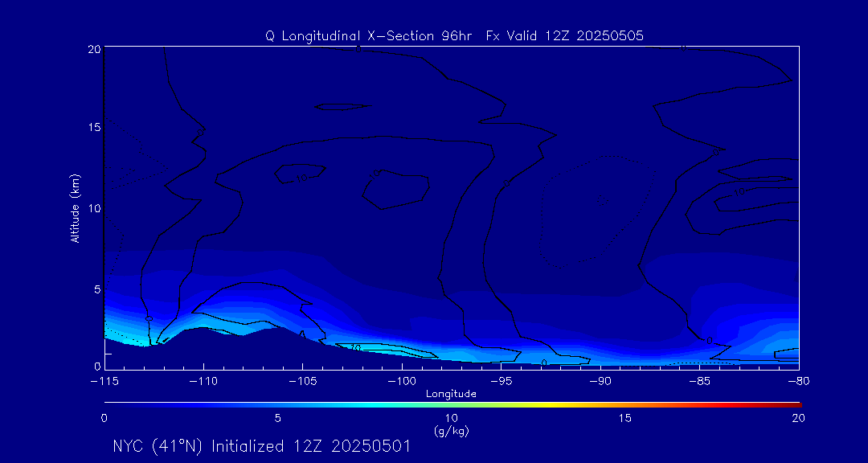Click the 15 km altitude tick label
This screenshot has width=868, height=463.
pyautogui.click(x=92, y=128)
